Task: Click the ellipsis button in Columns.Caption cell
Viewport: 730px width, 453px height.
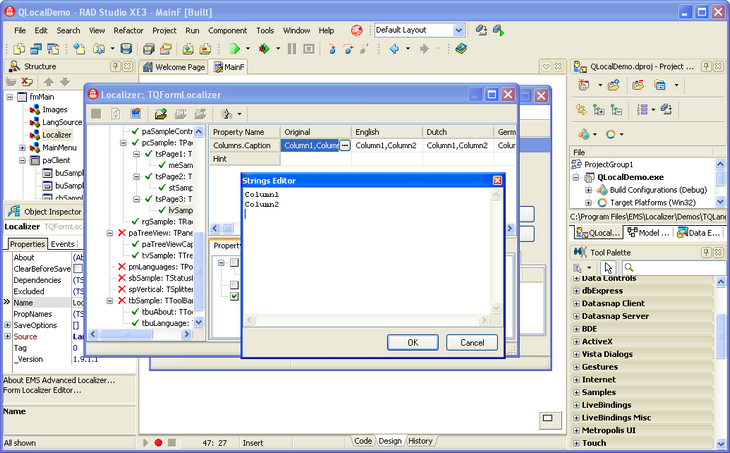Action: coord(345,145)
